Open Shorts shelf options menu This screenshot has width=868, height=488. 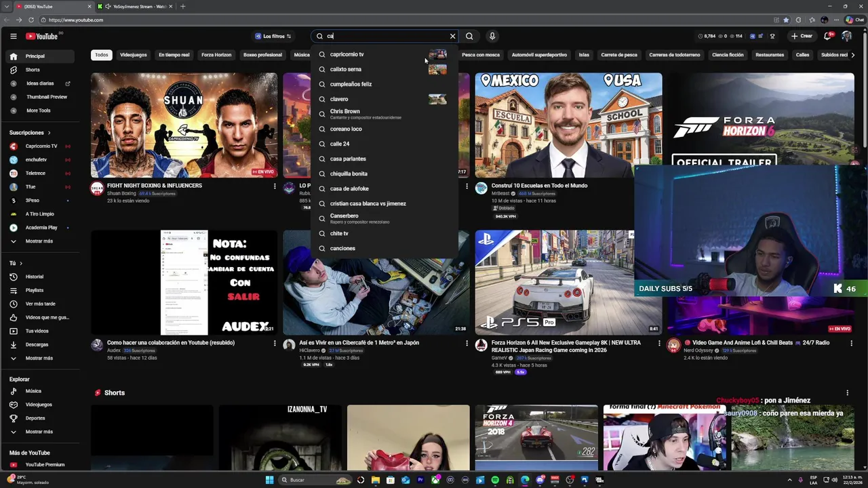[x=847, y=392]
